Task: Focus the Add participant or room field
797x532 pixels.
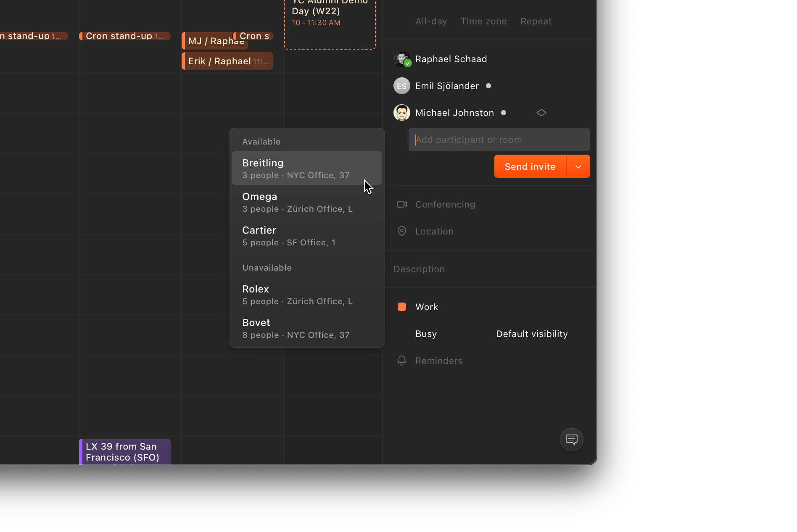Action: click(499, 140)
